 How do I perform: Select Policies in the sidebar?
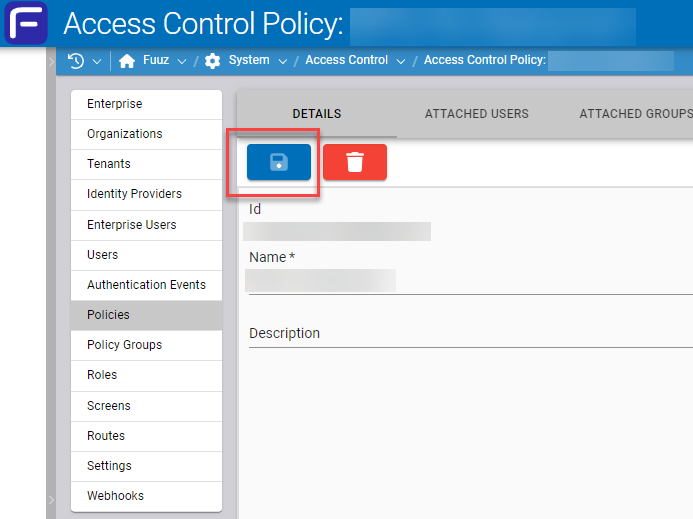146,315
